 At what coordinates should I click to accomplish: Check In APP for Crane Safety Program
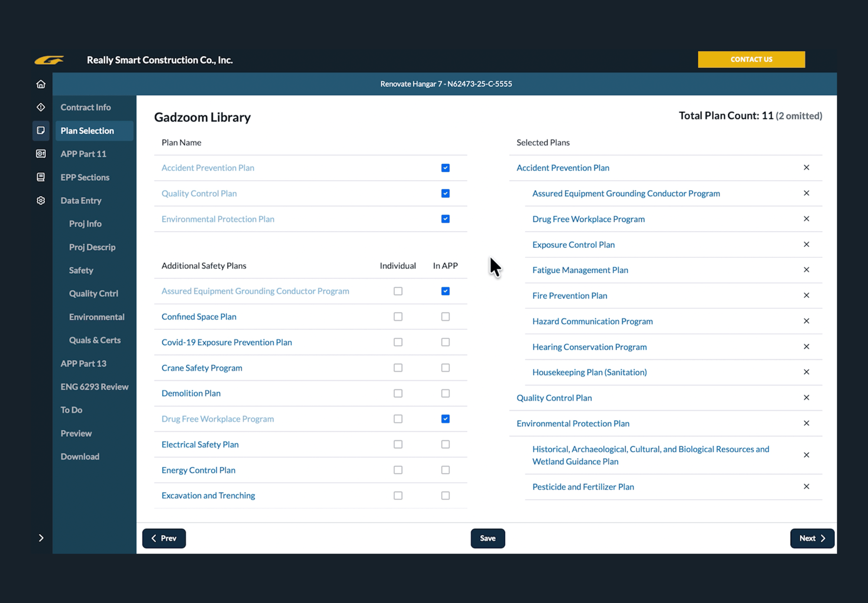(445, 368)
